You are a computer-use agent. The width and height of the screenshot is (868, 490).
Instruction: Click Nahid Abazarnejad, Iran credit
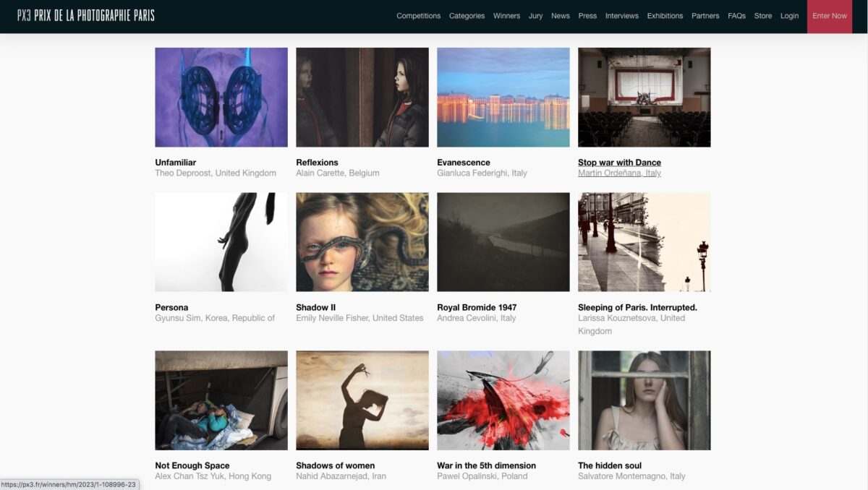point(341,476)
